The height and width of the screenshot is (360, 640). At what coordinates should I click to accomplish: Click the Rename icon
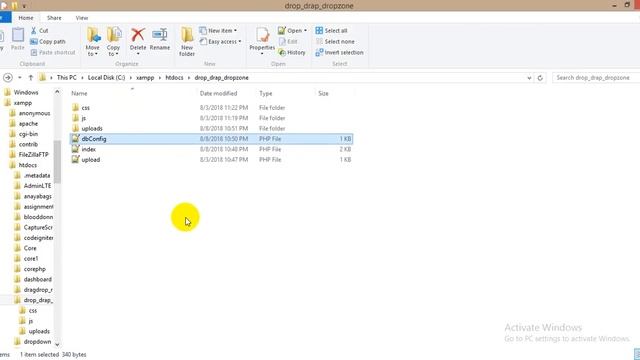click(160, 35)
